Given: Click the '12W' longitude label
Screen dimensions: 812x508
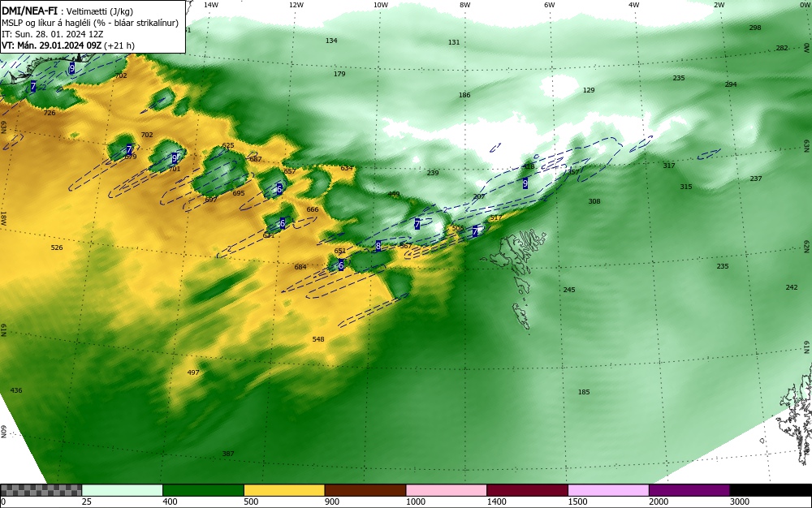Looking at the screenshot, I should tap(296, 5).
